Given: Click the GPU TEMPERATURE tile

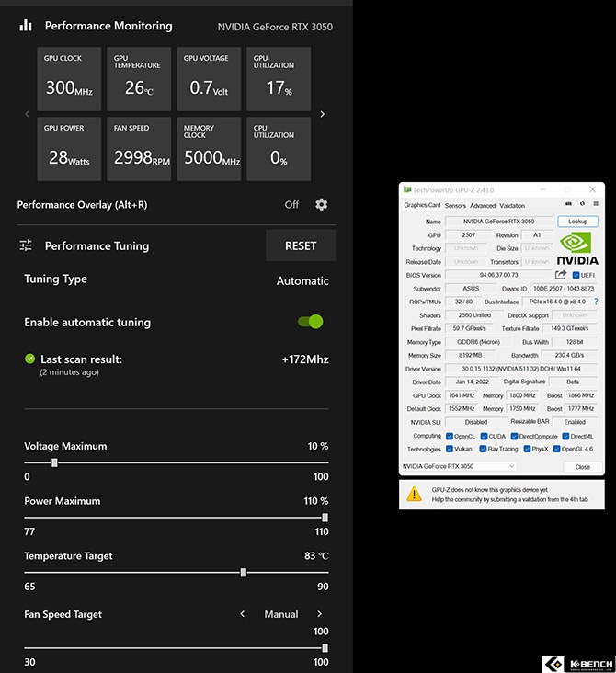Looking at the screenshot, I should 139,79.
